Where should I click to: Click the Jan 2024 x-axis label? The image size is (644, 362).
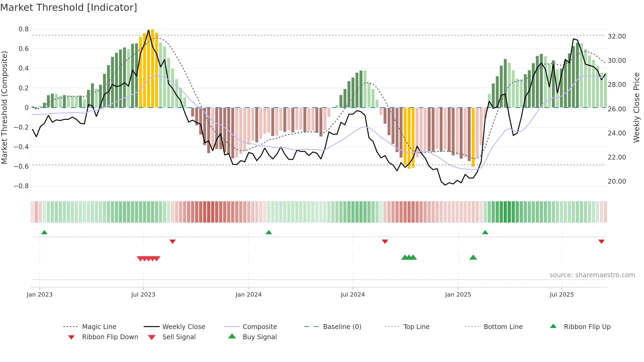point(249,294)
